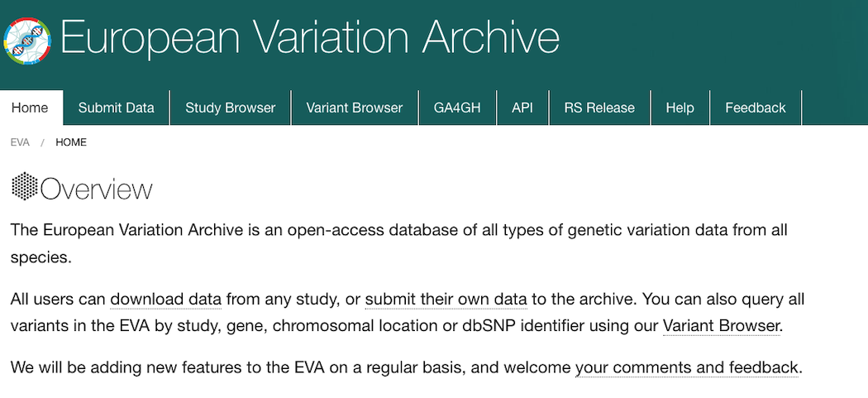Click the EVA breadcrumb link

(20, 142)
